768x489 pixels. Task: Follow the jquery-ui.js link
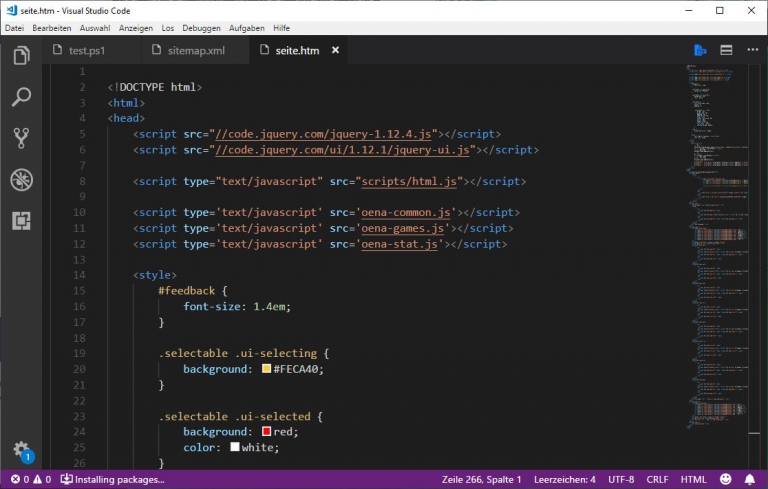pos(342,149)
